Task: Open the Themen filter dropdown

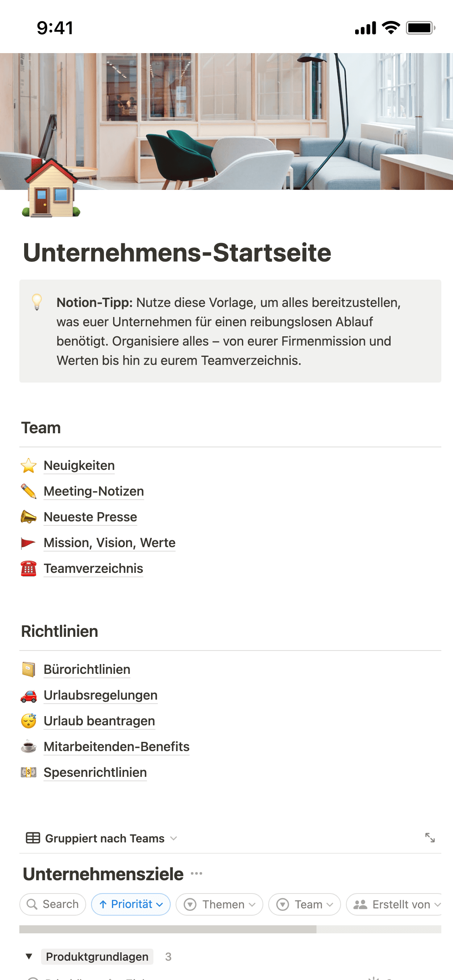Action: [219, 904]
